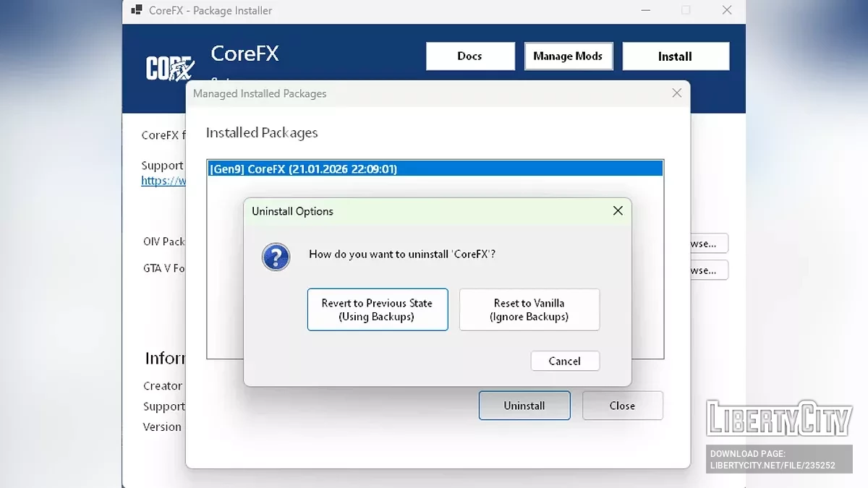Click the Install button in header
Screen dimensions: 868x488
click(675, 56)
